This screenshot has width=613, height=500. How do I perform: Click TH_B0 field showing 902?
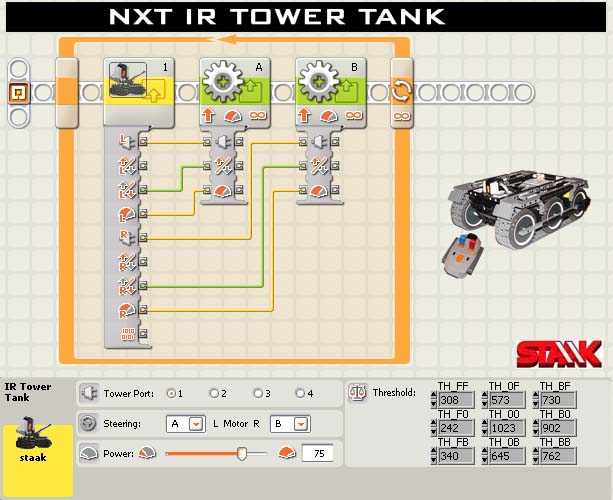[x=558, y=428]
